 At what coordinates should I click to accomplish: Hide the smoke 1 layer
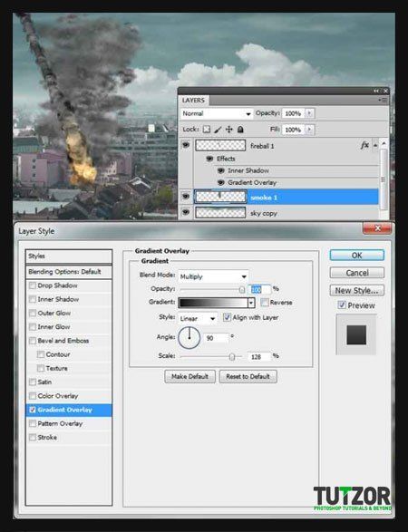coord(186,197)
